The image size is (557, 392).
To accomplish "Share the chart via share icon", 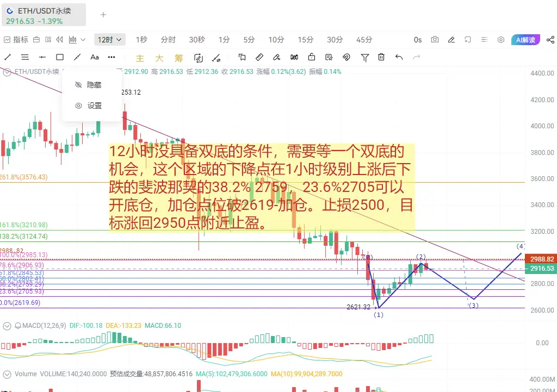I will 550,40.
